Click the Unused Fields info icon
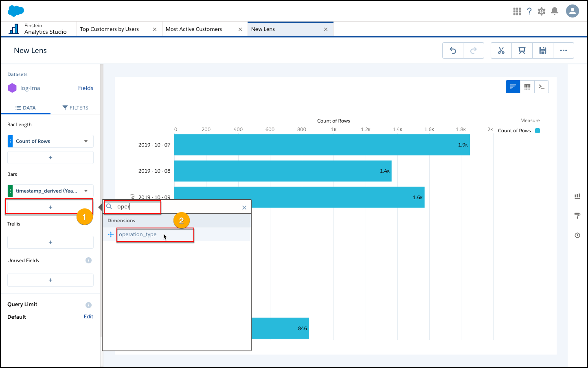 pyautogui.click(x=88, y=261)
